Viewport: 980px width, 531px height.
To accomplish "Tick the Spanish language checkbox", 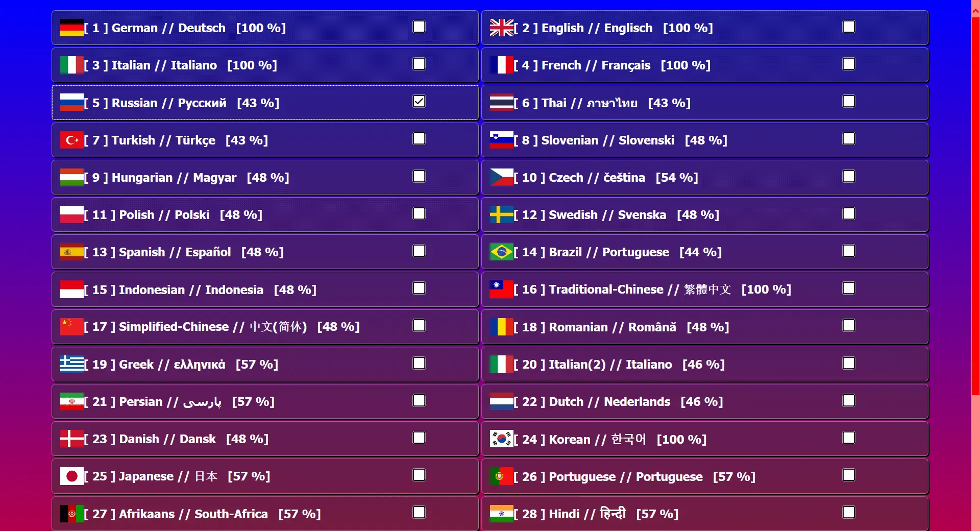I will 419,251.
